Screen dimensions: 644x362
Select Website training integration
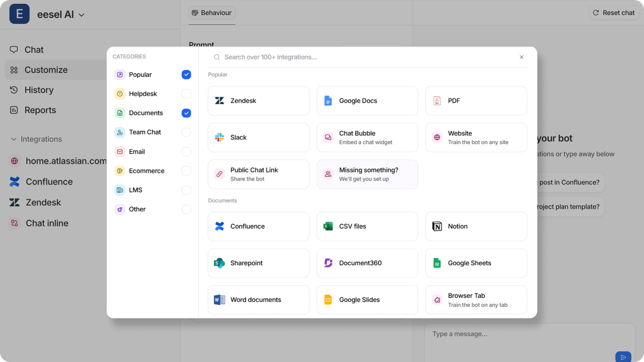(476, 137)
